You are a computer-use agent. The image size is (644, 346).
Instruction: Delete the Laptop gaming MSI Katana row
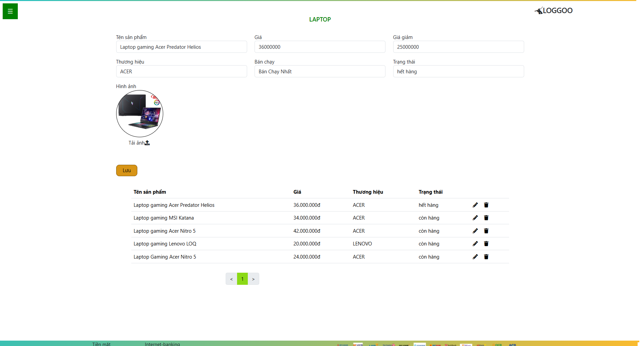point(486,218)
